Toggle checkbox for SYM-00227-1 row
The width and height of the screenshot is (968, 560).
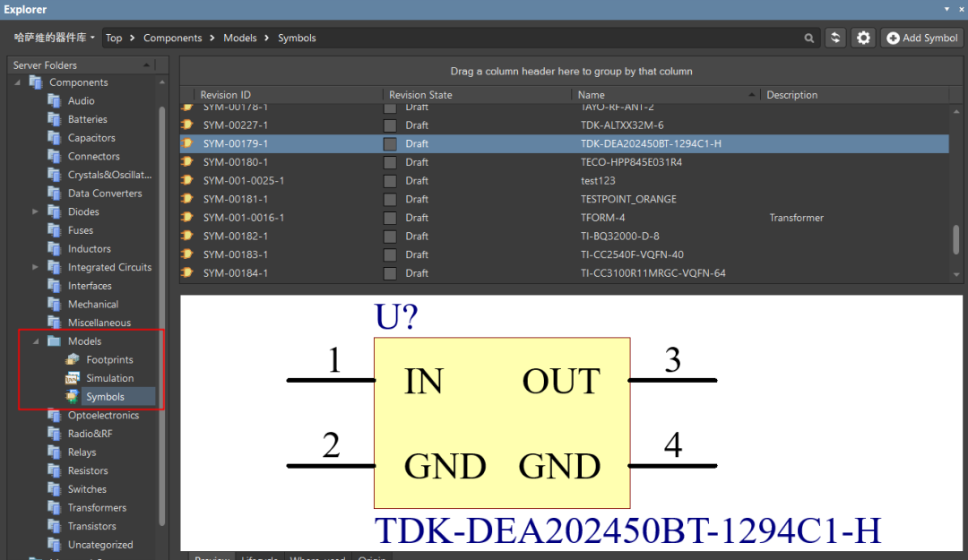pos(390,125)
